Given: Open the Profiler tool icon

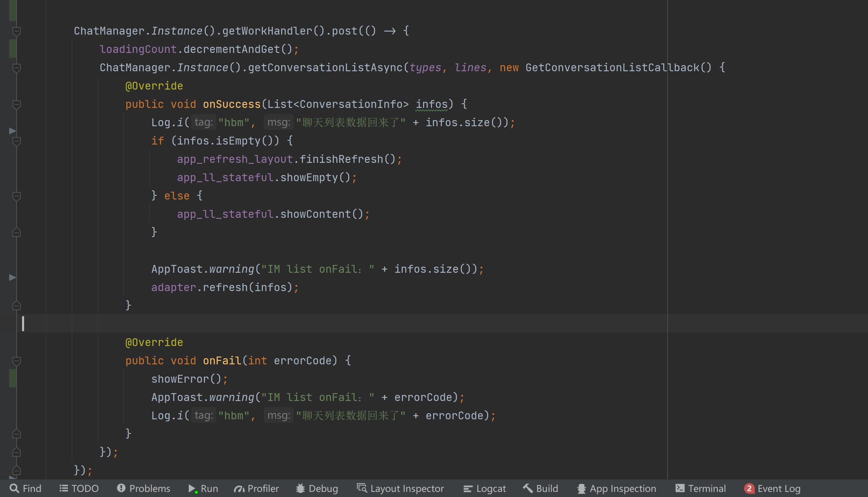Looking at the screenshot, I should [x=239, y=488].
